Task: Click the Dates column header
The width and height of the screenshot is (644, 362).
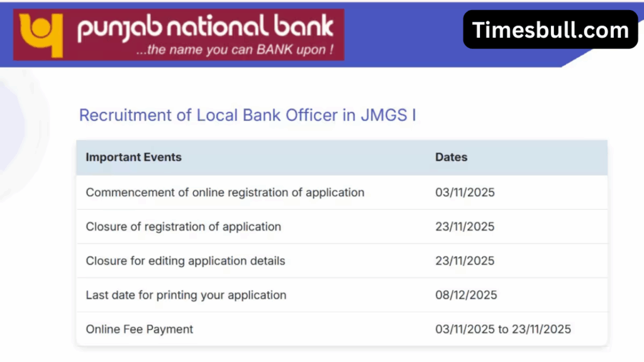Action: point(451,157)
